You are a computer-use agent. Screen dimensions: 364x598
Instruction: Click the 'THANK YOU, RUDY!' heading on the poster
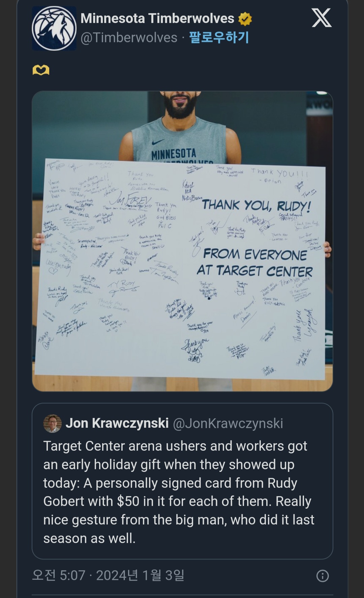pyautogui.click(x=256, y=205)
